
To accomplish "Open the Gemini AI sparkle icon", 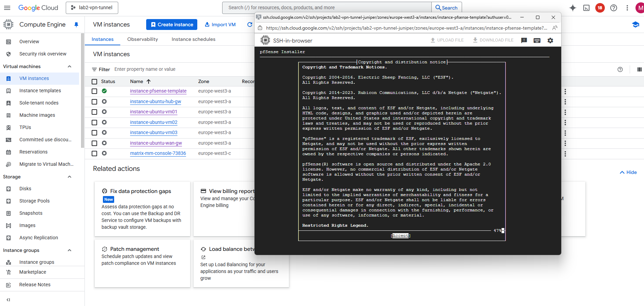I will 572,8.
